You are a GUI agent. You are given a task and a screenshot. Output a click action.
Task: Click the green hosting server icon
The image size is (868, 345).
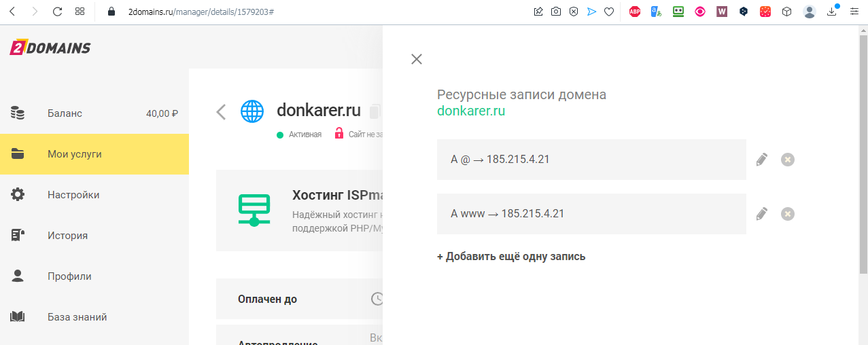(254, 211)
